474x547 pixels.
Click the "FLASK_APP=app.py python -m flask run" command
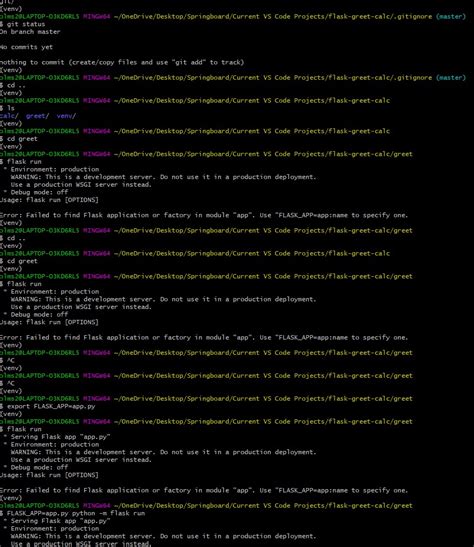click(x=73, y=514)
